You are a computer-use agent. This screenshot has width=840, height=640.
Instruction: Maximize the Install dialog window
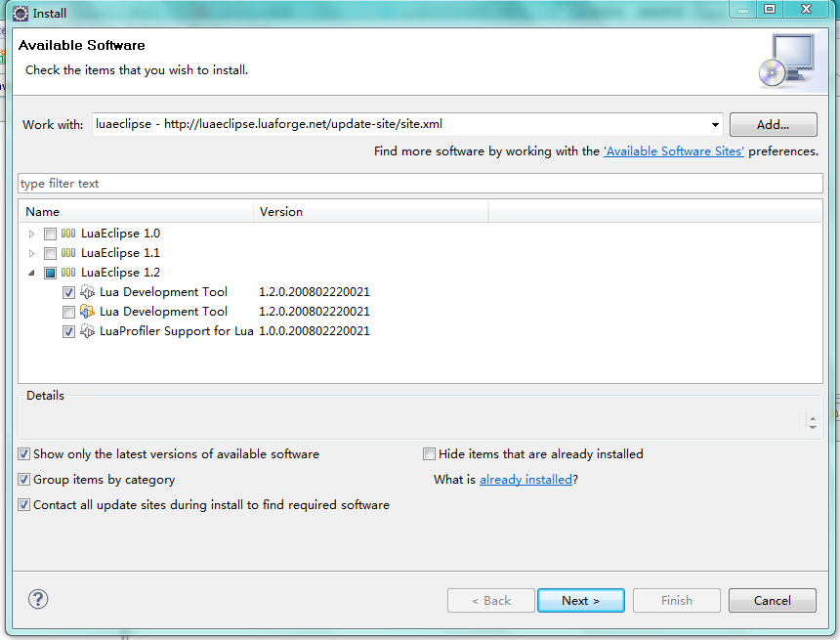click(770, 9)
